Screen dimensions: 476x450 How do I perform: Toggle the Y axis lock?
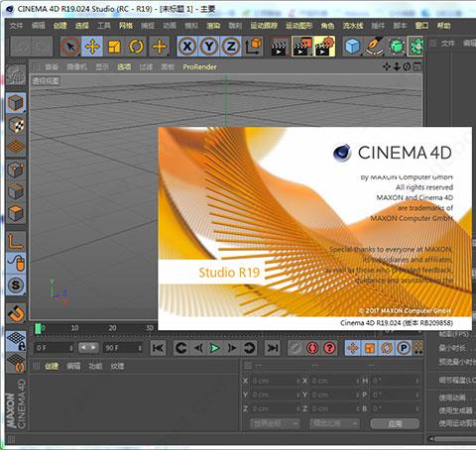click(x=209, y=47)
